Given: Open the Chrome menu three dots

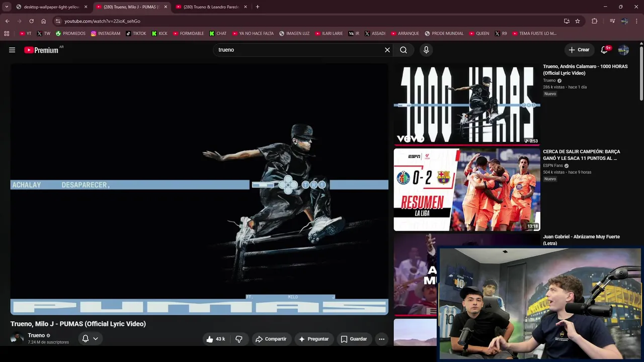Looking at the screenshot, I should point(637,21).
